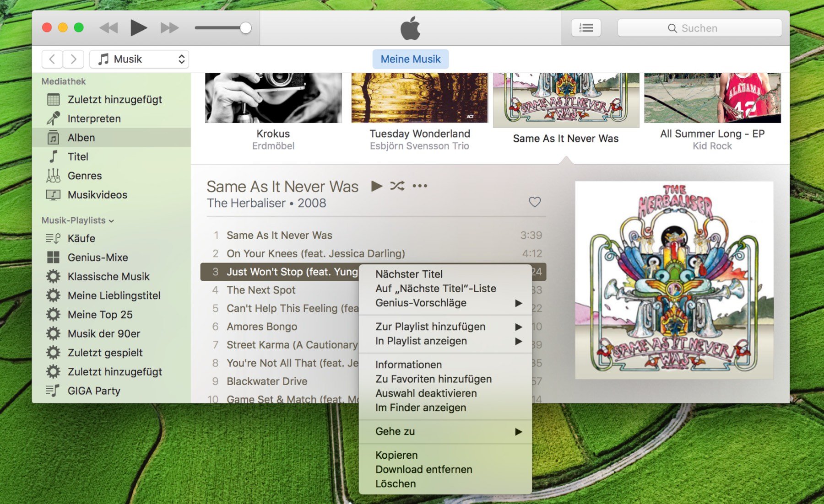824x504 pixels.
Task: Expand the Genius-Vorschläge submenu
Action: (445, 303)
